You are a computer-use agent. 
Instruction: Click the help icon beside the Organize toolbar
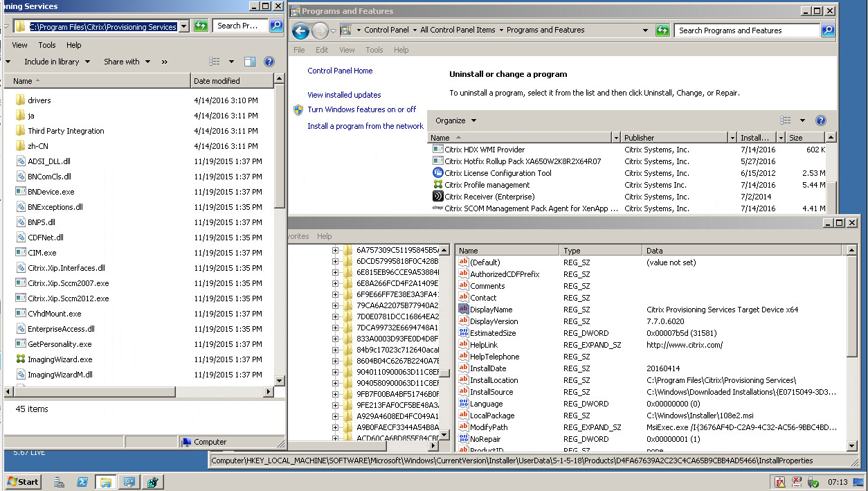[x=821, y=120]
